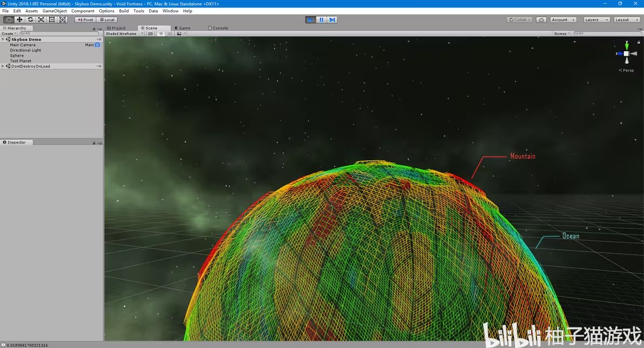Open the Layout dropdown
The width and height of the screenshot is (644, 348).
coord(627,20)
